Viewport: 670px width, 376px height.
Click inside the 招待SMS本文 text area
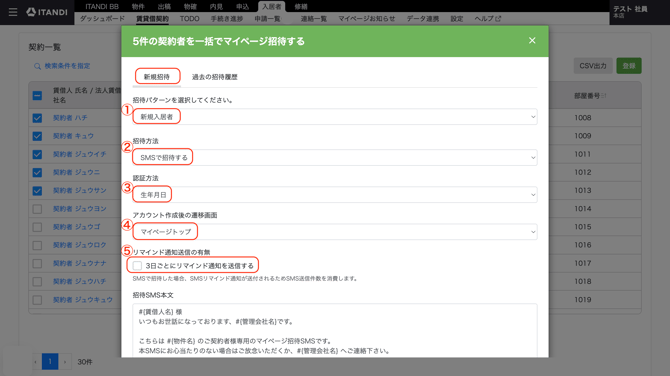[x=335, y=330]
